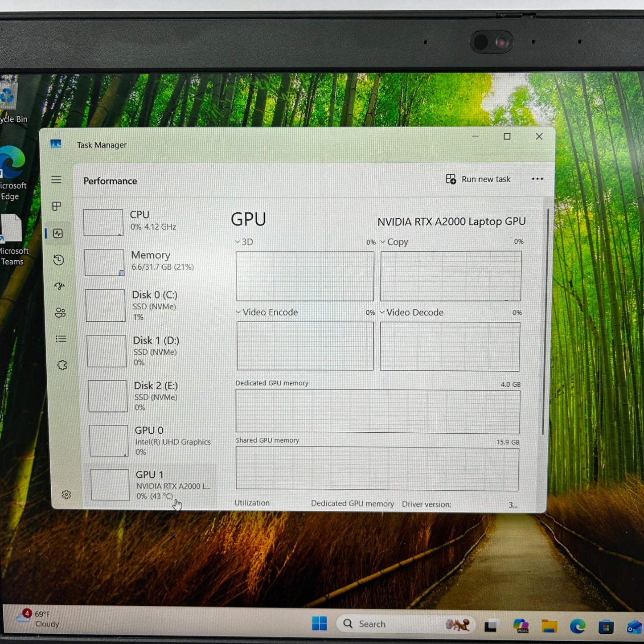Select the Performance sidebar icon
This screenshot has width=644, height=644.
57,233
